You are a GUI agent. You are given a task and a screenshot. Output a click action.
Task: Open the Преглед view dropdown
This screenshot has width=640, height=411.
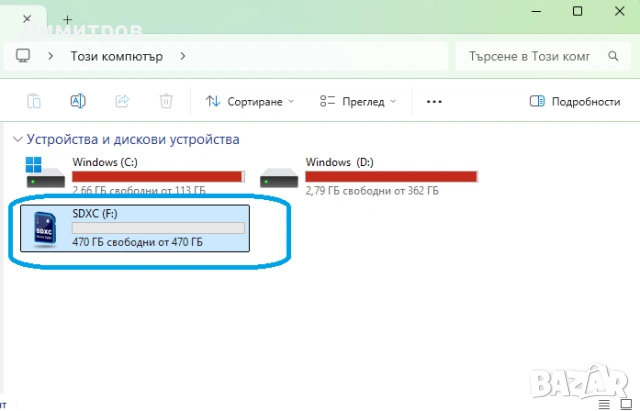(x=358, y=101)
